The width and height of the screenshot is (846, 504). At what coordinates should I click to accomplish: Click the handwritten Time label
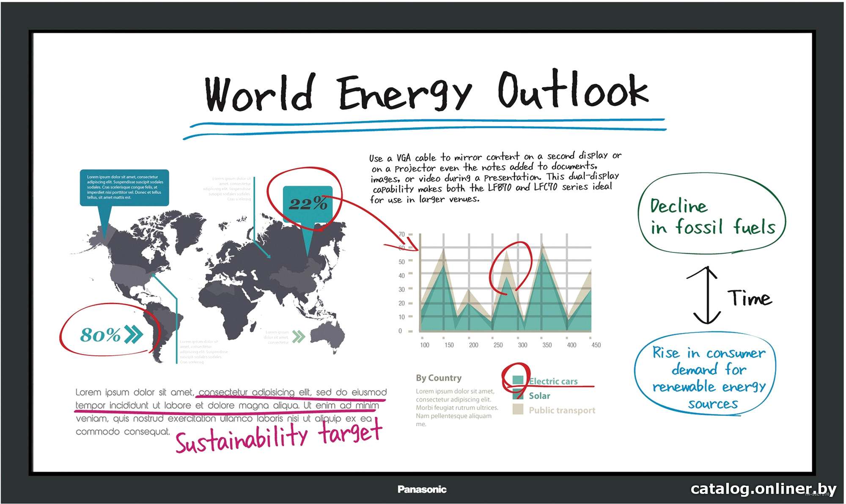750,298
